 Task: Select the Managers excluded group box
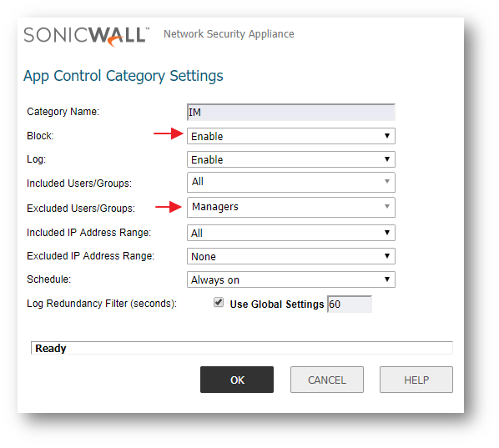click(x=291, y=207)
